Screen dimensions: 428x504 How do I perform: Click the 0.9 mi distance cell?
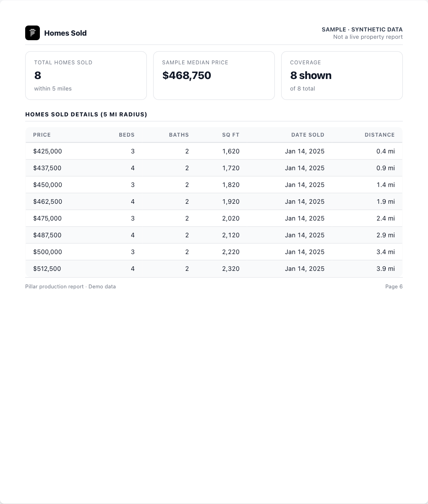[386, 168]
